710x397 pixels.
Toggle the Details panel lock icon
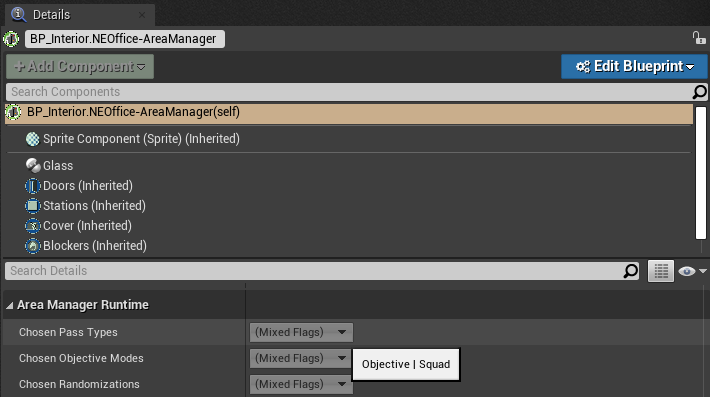tap(699, 38)
